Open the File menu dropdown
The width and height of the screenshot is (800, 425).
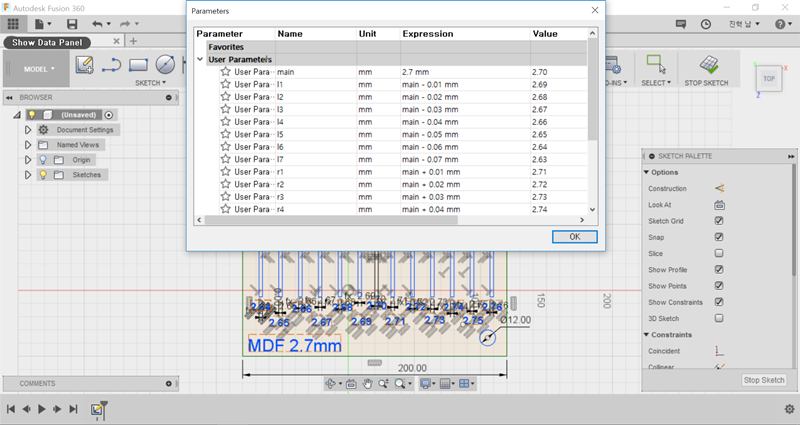pyautogui.click(x=43, y=24)
